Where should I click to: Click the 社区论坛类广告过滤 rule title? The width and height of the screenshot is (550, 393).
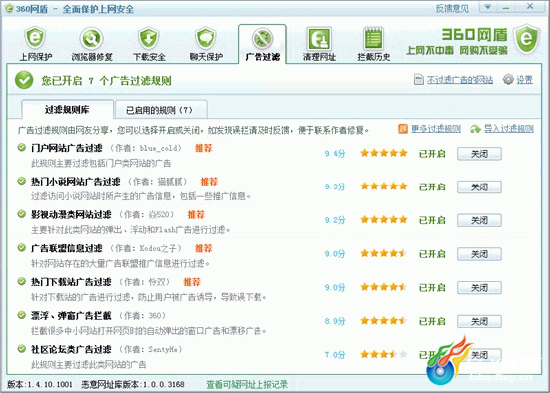click(x=71, y=349)
